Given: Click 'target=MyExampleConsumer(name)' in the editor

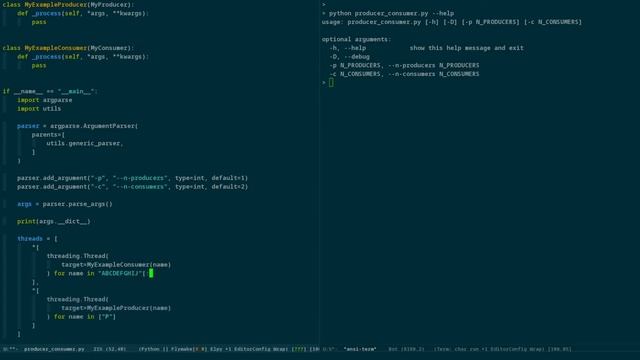Looking at the screenshot, I should (116, 264).
